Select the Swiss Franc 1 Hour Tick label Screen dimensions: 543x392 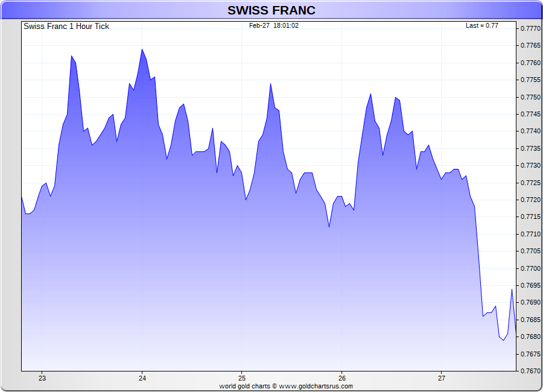click(66, 27)
